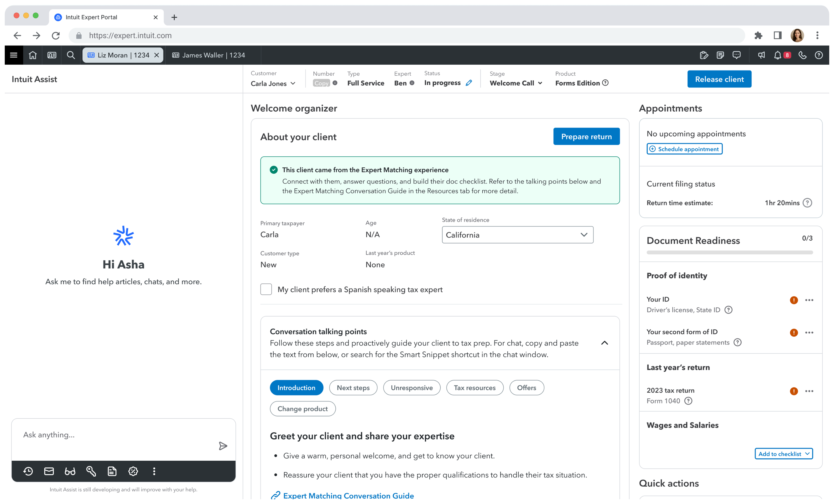
Task: Open Expert Matching Conversation Guide link
Action: (348, 496)
